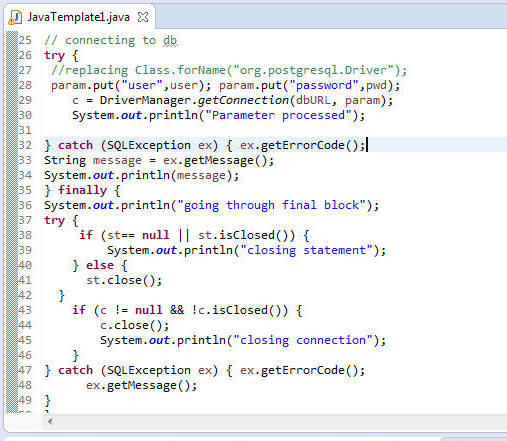Click the first catch keyword on line 32
The width and height of the screenshot is (507, 441).
75,145
